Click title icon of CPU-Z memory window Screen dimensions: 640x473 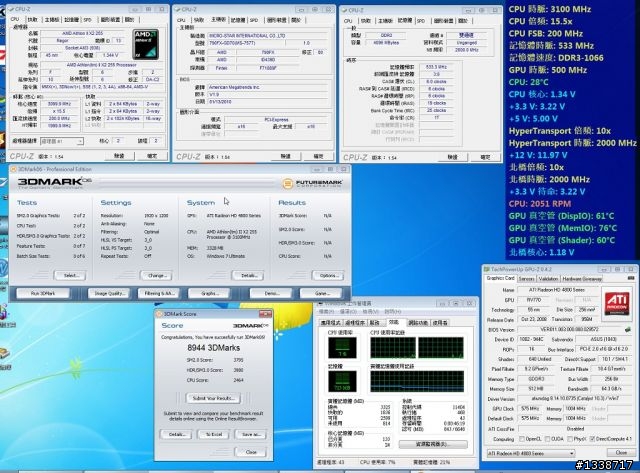click(344, 10)
